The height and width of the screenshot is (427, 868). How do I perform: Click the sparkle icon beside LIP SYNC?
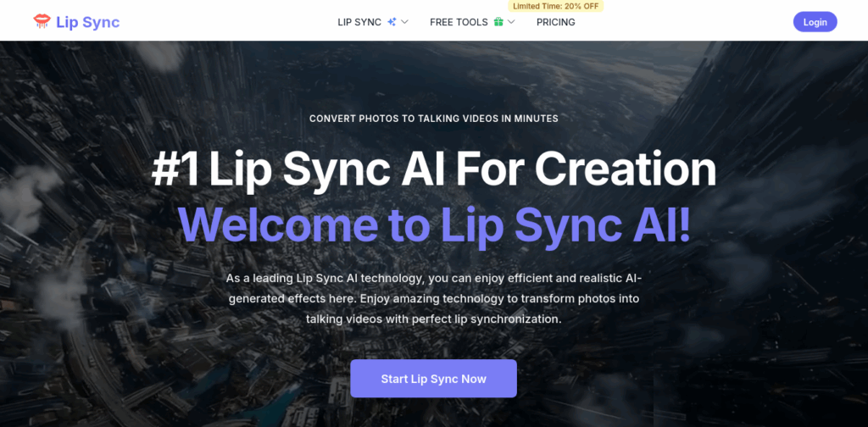(x=392, y=22)
